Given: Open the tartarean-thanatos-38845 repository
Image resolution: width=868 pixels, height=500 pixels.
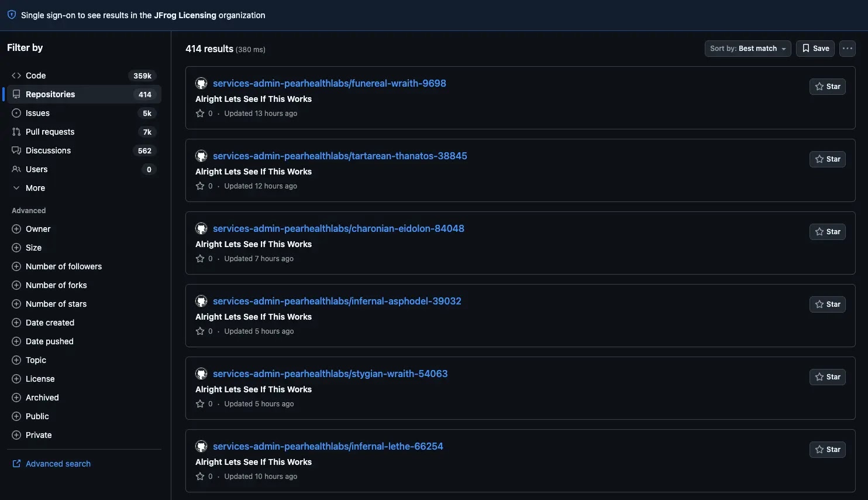Looking at the screenshot, I should [340, 156].
